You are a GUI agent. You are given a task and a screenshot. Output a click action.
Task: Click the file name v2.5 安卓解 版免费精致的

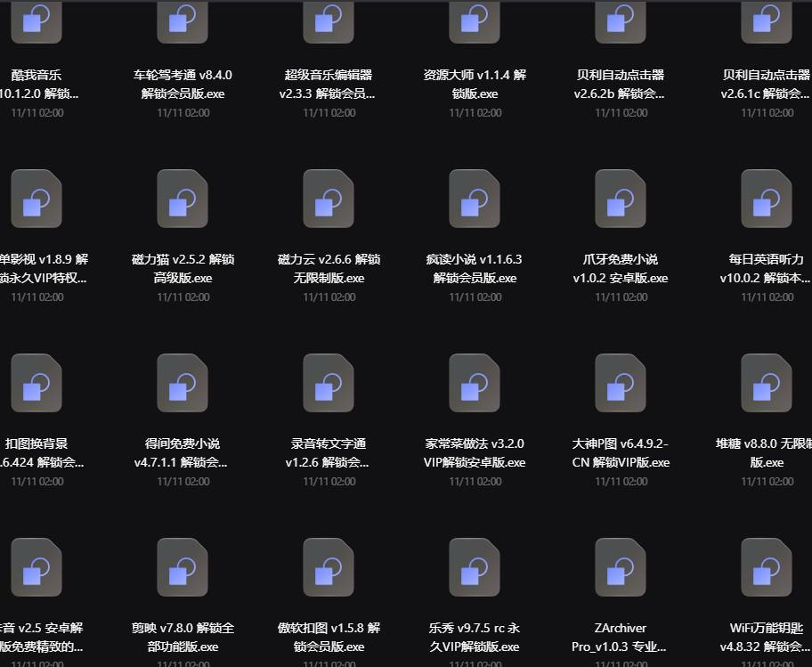(42, 638)
